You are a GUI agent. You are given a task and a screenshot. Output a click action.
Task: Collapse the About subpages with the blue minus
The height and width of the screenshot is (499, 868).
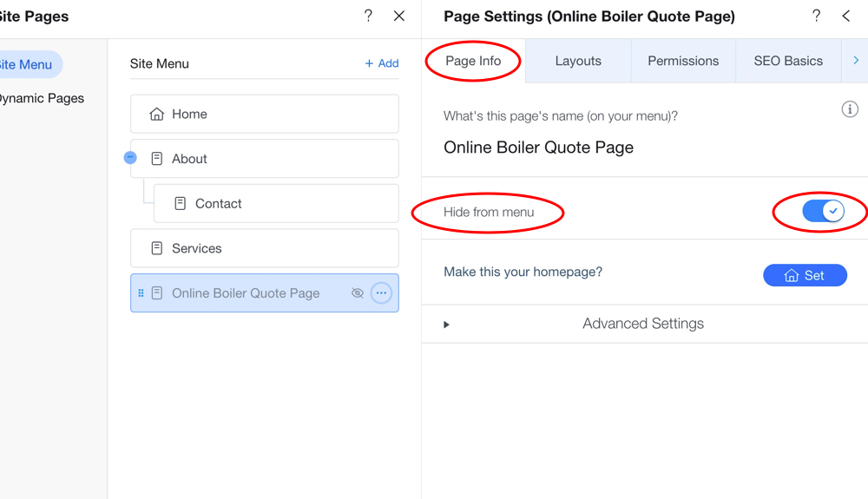(x=130, y=158)
